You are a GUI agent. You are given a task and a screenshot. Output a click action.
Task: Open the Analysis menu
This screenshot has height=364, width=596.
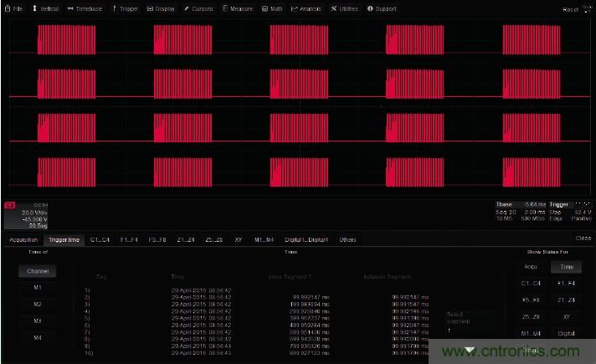point(306,8)
